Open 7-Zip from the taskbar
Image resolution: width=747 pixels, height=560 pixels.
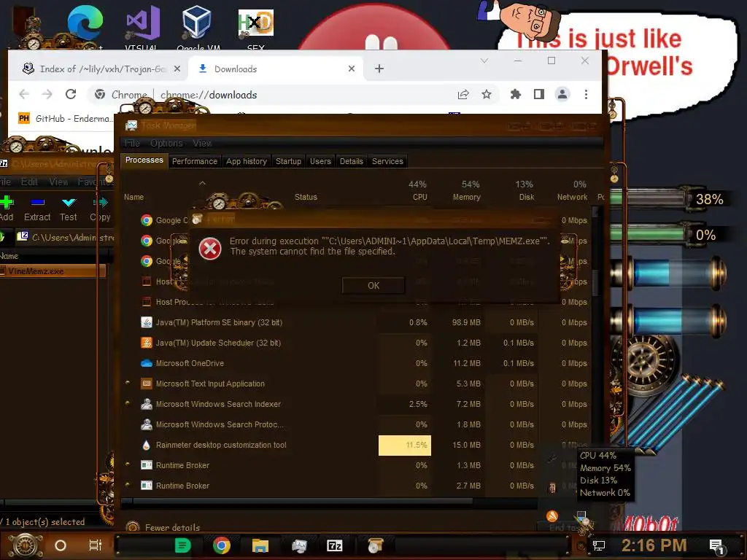tap(335, 545)
